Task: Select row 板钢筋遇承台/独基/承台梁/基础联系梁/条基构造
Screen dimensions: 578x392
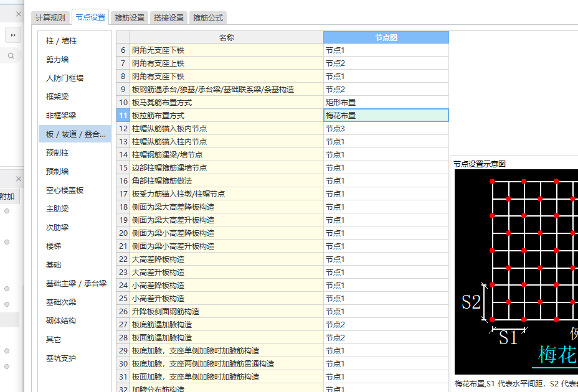Action: point(226,90)
